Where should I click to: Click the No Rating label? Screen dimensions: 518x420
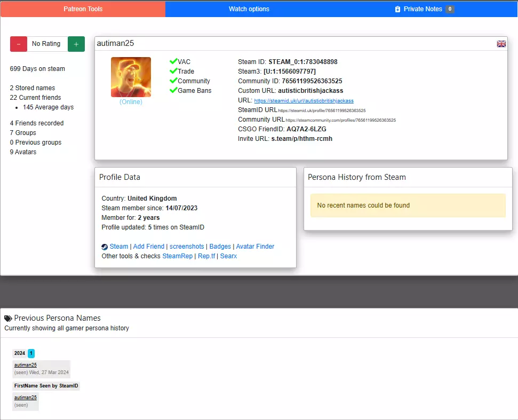[46, 44]
